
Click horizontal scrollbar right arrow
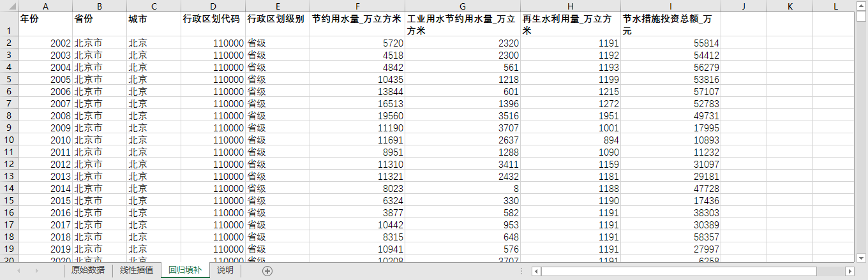tap(849, 271)
